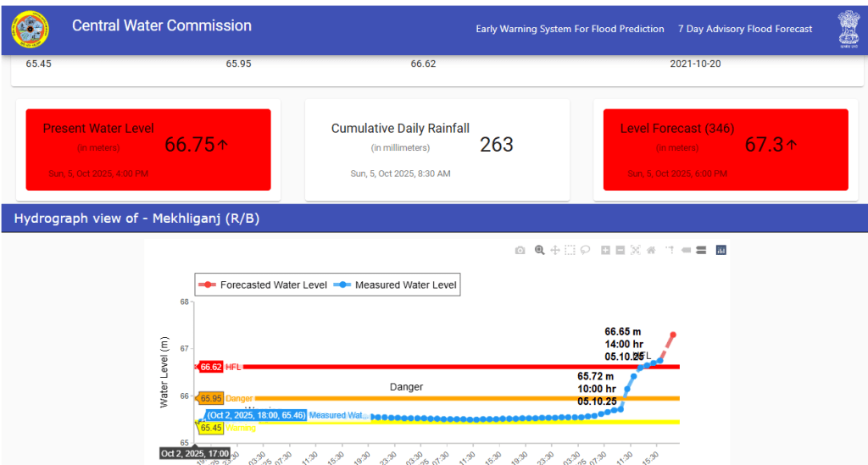
Task: Reset axes with the home icon
Action: coord(651,250)
